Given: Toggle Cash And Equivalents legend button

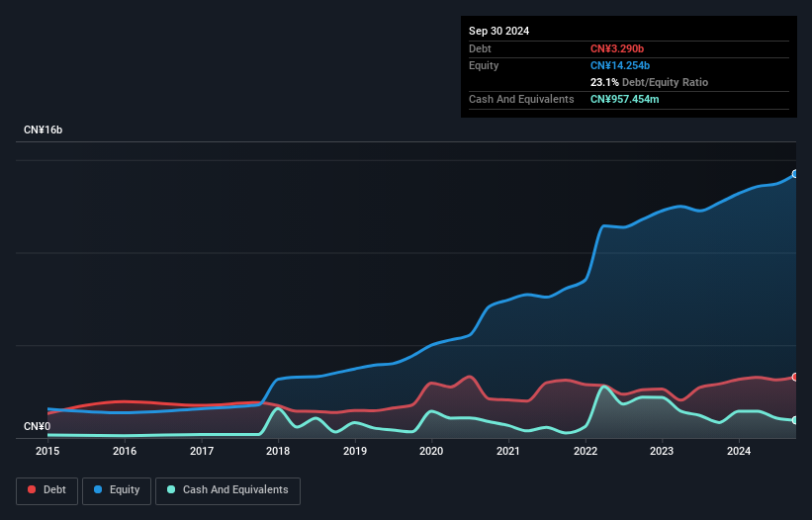Looking at the screenshot, I should click(x=227, y=490).
